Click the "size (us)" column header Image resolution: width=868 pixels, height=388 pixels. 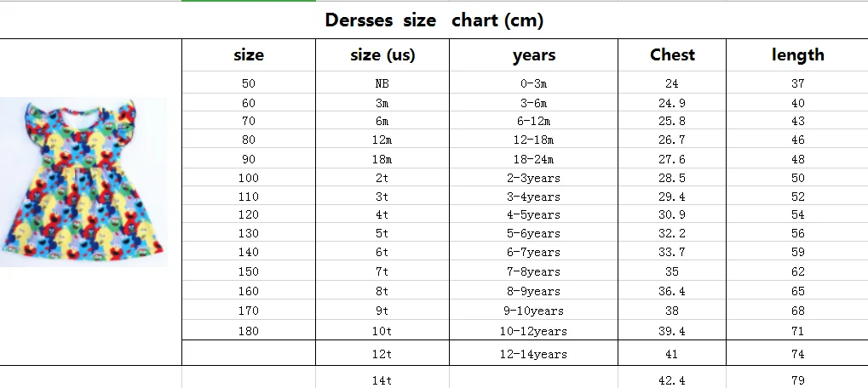pos(382,55)
